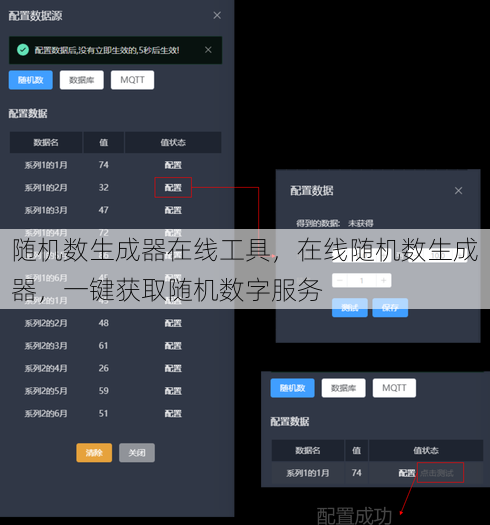The width and height of the screenshot is (490, 525).
Task: Click the 测试 button in the 配置数据 dialog
Action: (350, 307)
